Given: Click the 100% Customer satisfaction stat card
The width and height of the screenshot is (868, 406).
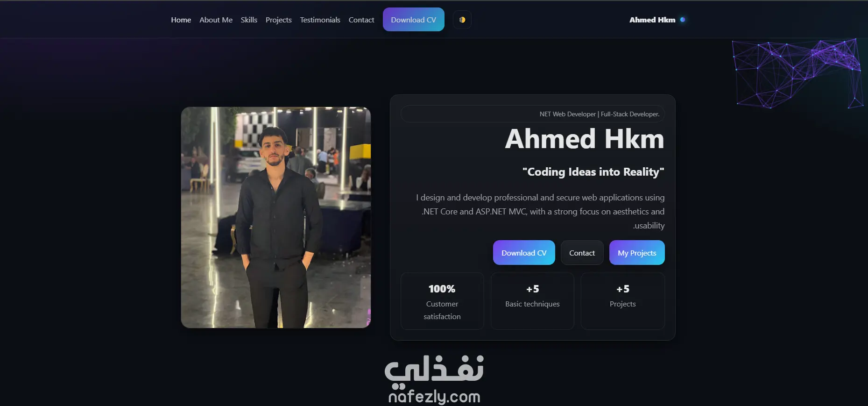Looking at the screenshot, I should pos(442,301).
